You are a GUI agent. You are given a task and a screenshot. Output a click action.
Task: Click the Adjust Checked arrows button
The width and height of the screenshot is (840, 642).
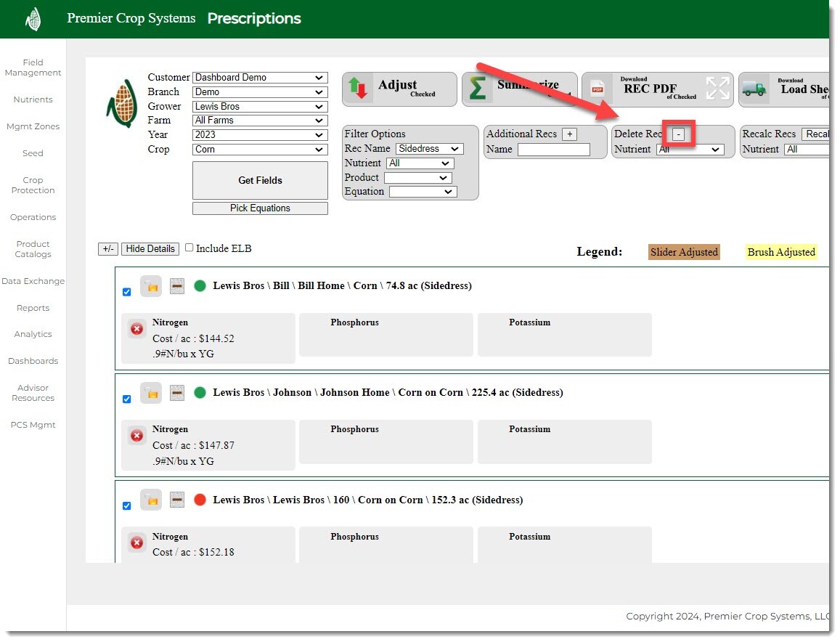400,89
